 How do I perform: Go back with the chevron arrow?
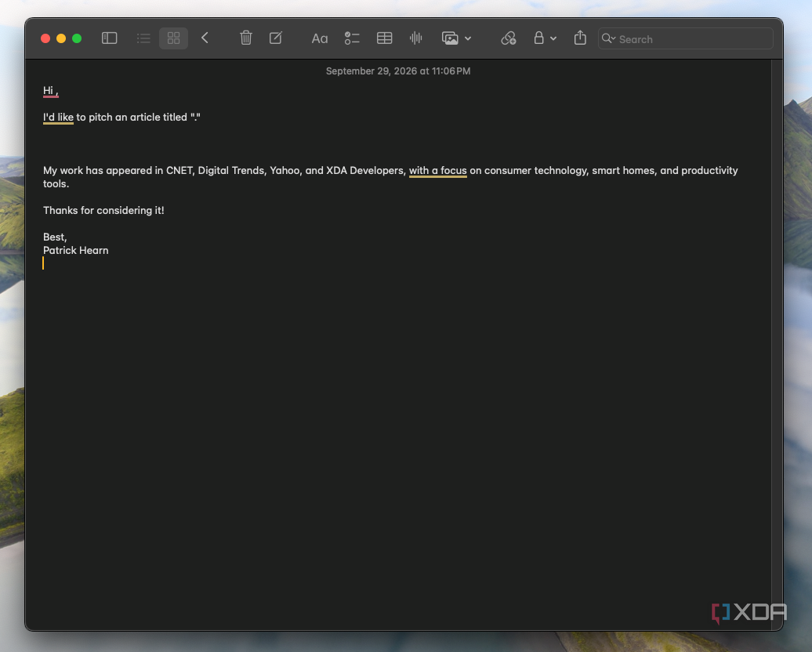(205, 38)
